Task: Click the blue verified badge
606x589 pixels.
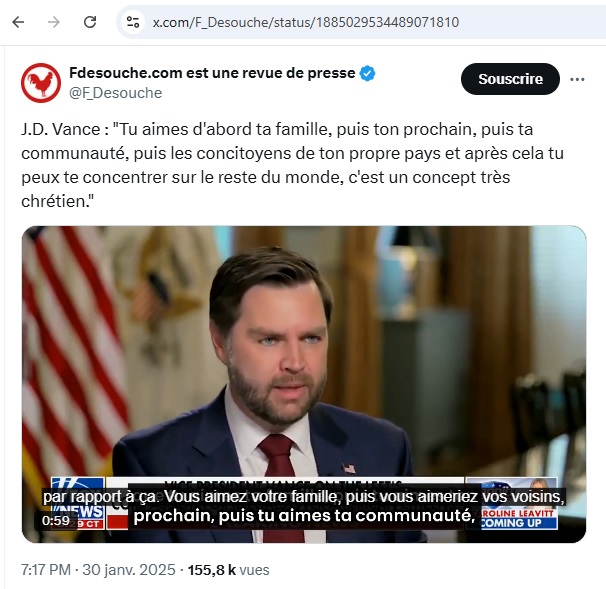Action: [x=368, y=74]
